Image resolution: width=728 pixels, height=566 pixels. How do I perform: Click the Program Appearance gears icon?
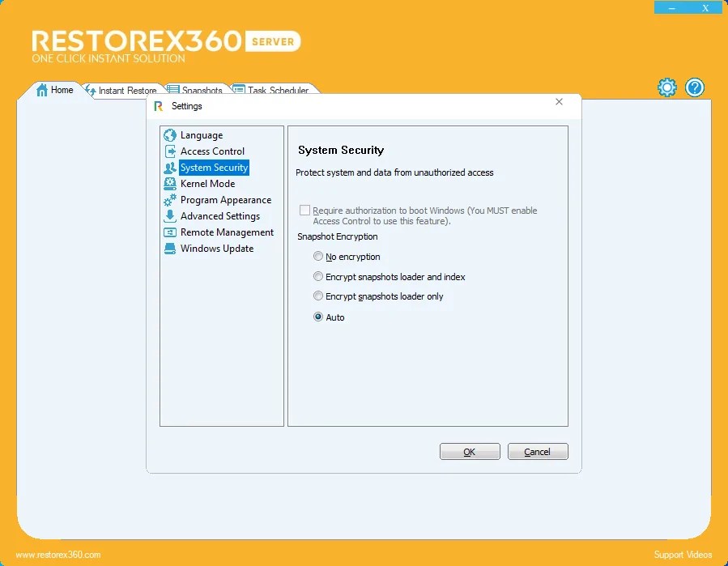[x=170, y=200]
